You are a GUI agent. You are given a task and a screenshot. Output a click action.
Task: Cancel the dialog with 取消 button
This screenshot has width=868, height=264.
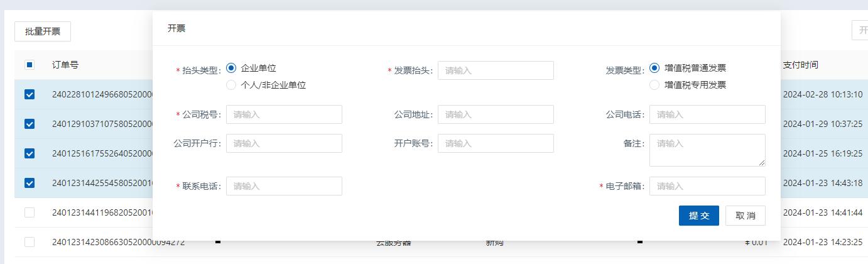[x=745, y=216]
